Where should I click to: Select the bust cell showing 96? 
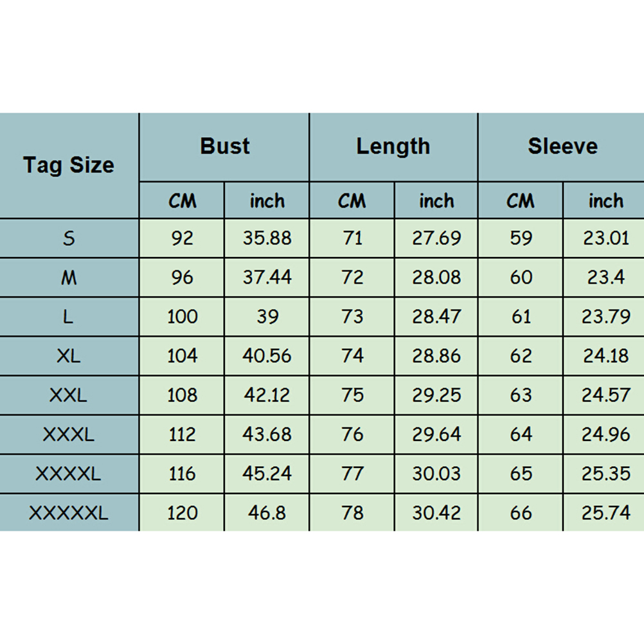point(182,278)
